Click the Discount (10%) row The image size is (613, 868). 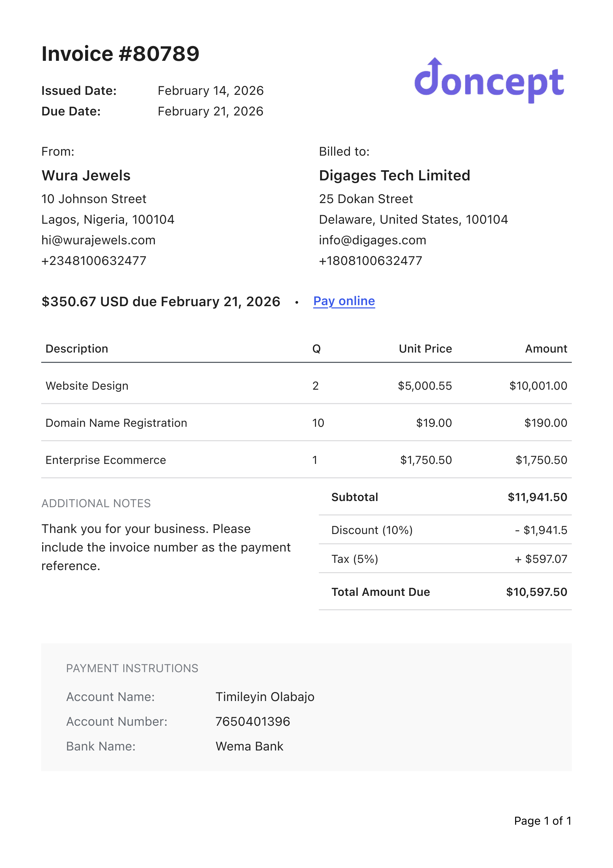pyautogui.click(x=445, y=530)
